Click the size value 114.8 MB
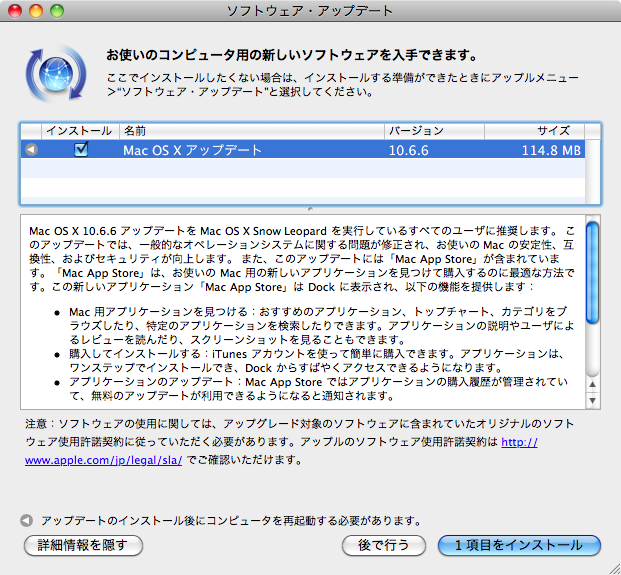 pos(551,150)
